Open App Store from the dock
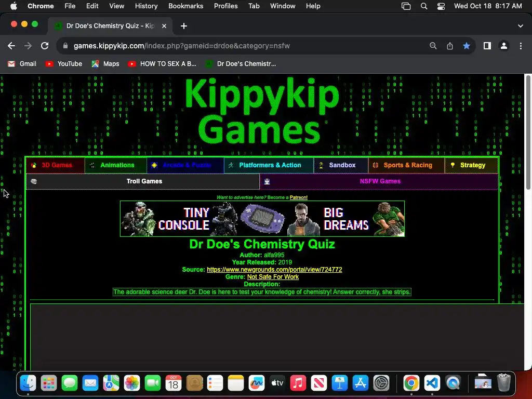This screenshot has height=399, width=532. click(x=361, y=383)
